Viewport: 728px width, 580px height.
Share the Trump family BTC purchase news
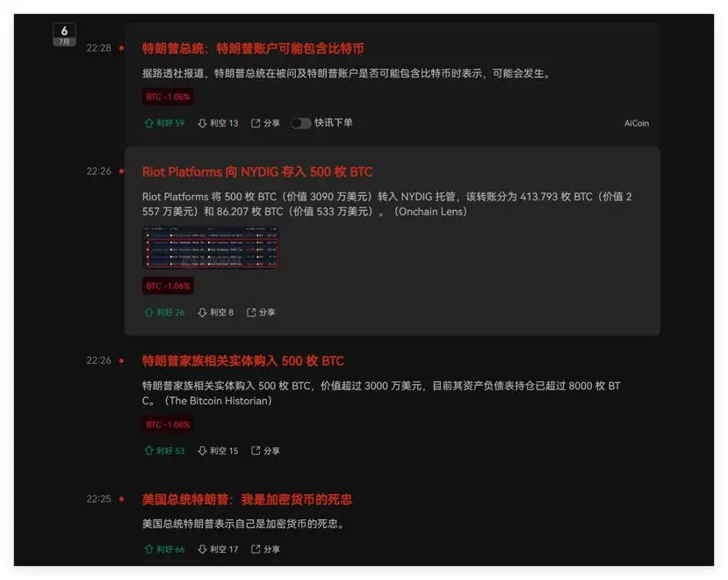coord(265,451)
